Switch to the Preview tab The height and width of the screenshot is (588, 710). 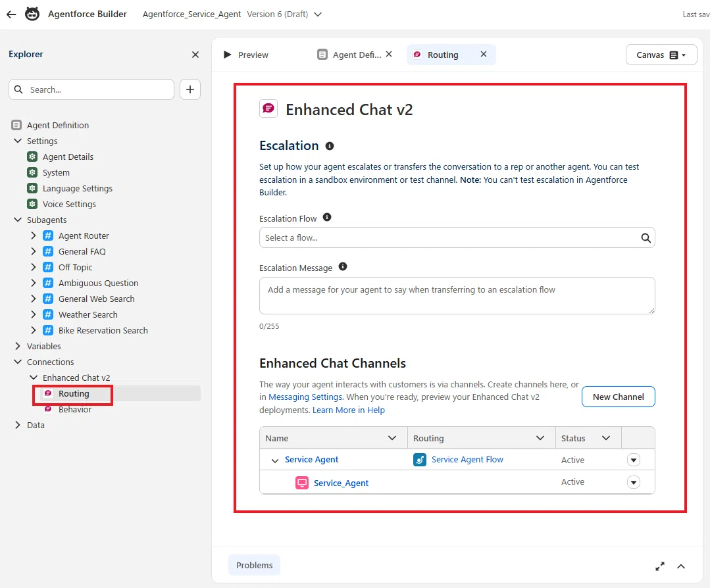246,55
